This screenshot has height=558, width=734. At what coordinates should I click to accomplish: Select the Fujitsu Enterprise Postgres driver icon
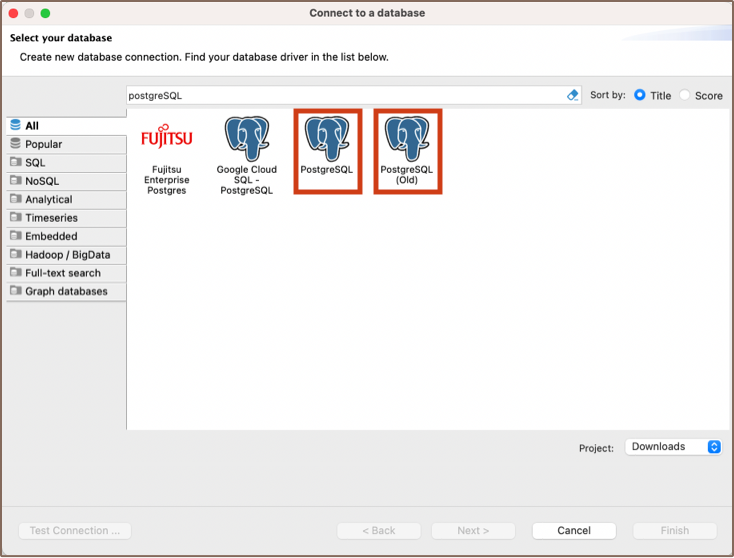click(166, 138)
